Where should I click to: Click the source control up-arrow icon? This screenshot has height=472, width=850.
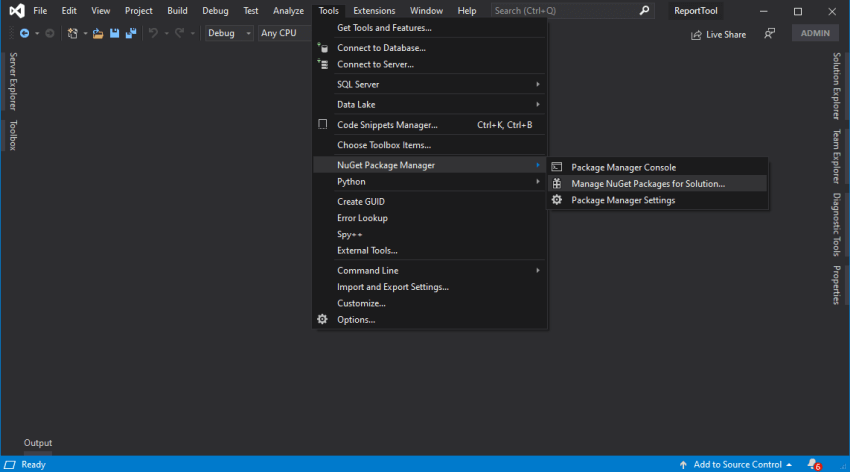coord(683,464)
